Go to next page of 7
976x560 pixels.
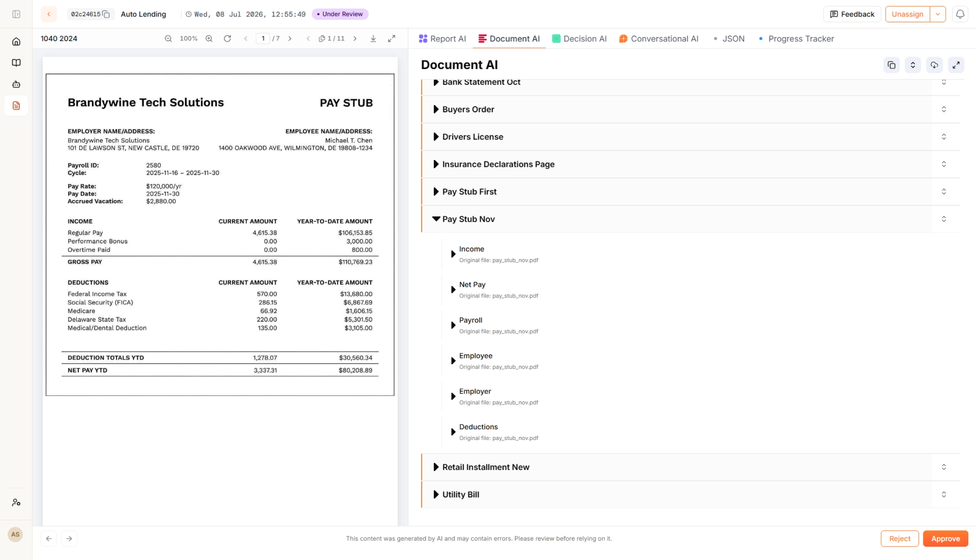point(290,38)
